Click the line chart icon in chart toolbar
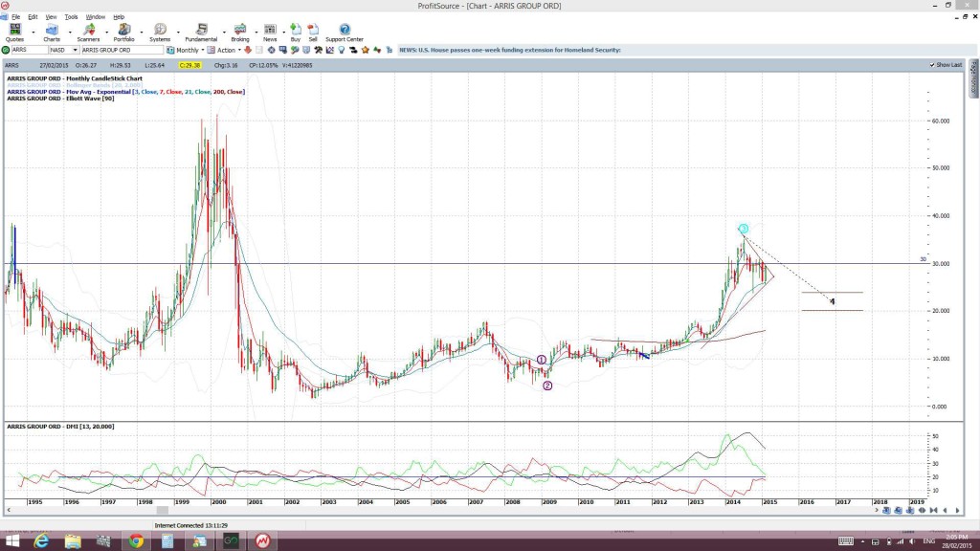Image resolution: width=980 pixels, height=551 pixels. point(329,50)
